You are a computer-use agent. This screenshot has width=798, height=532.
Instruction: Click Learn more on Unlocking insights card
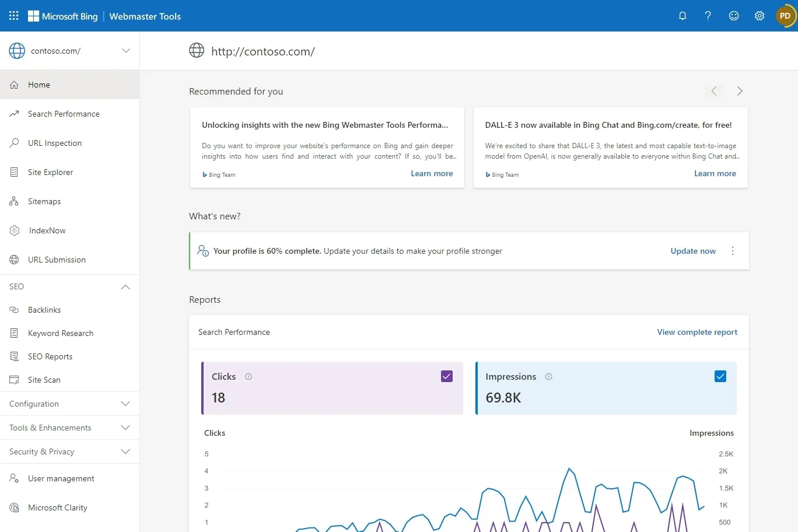[432, 173]
